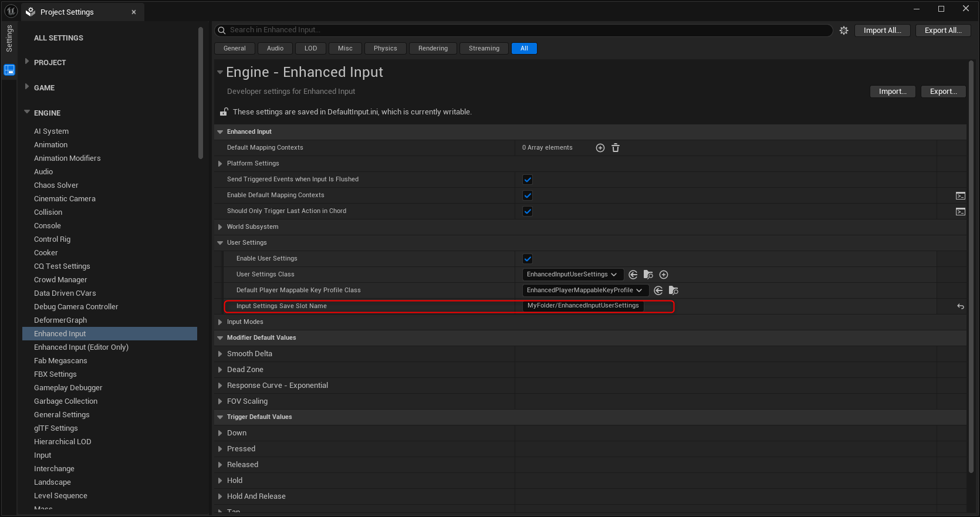This screenshot has width=980, height=517.
Task: Create new class for User Settings Class
Action: pos(664,275)
